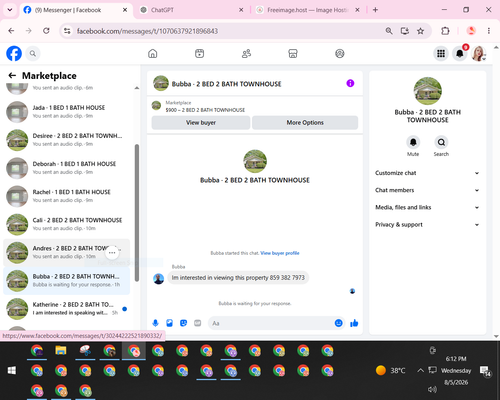Expand Privacy & support section
The image size is (500, 400).
pos(427,225)
